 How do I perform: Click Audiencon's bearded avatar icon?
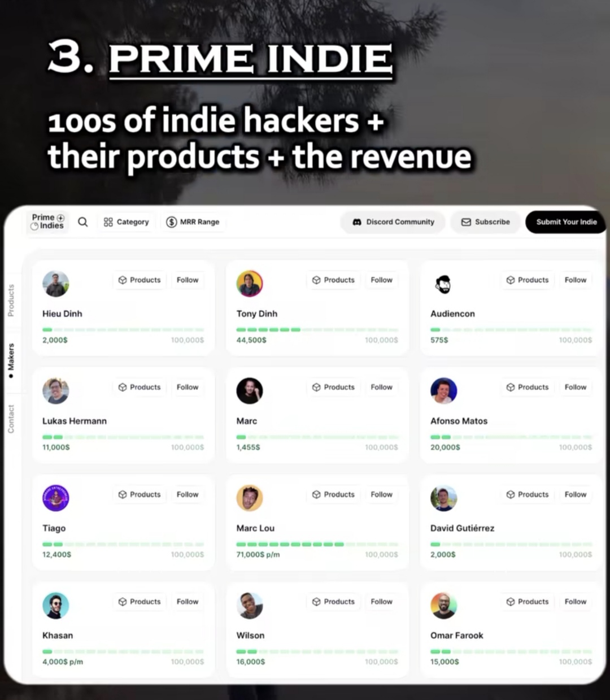click(444, 284)
